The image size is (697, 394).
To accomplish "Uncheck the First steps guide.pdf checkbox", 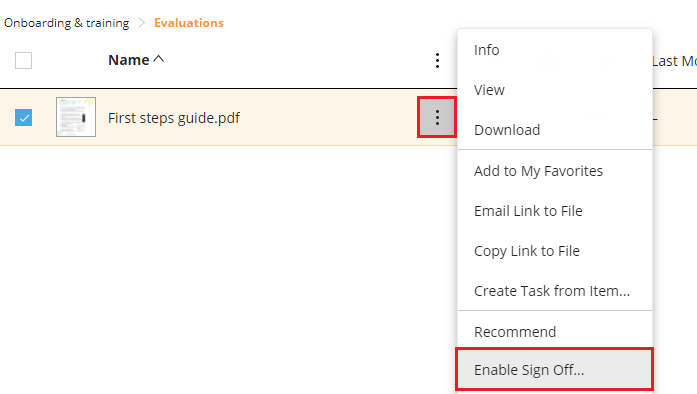I will [x=24, y=118].
